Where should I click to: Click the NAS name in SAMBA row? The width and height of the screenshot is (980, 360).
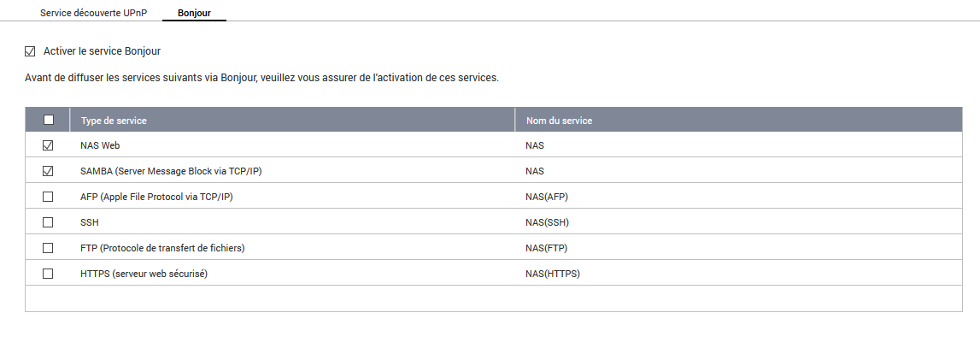coord(535,171)
